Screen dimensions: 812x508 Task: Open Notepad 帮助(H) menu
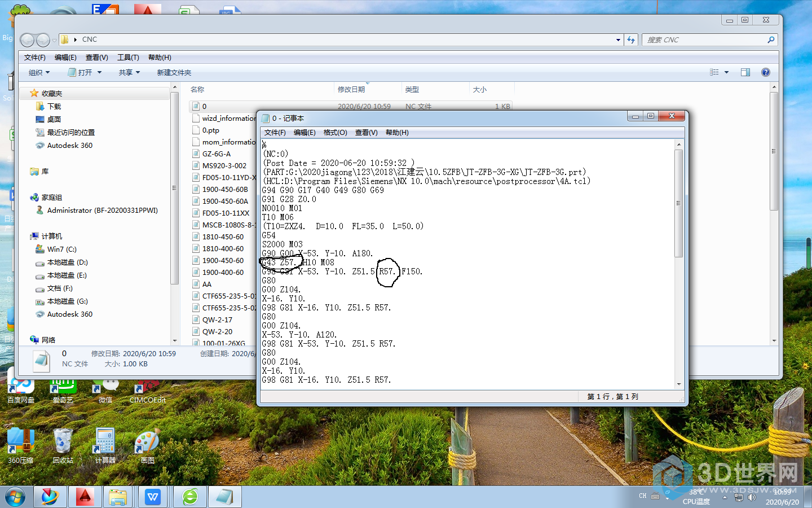[398, 133]
